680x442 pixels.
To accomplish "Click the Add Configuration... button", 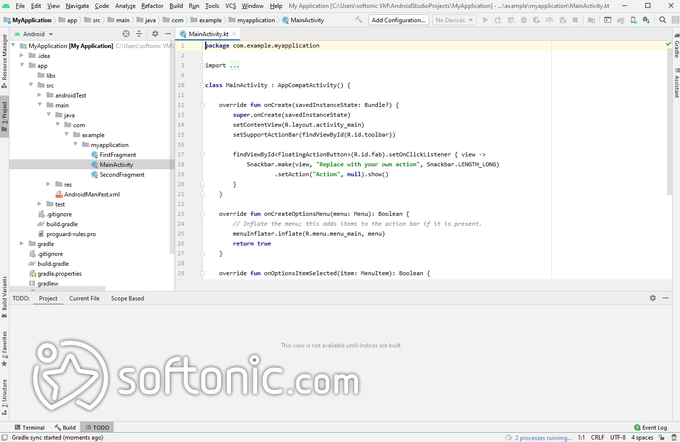I will pyautogui.click(x=399, y=20).
